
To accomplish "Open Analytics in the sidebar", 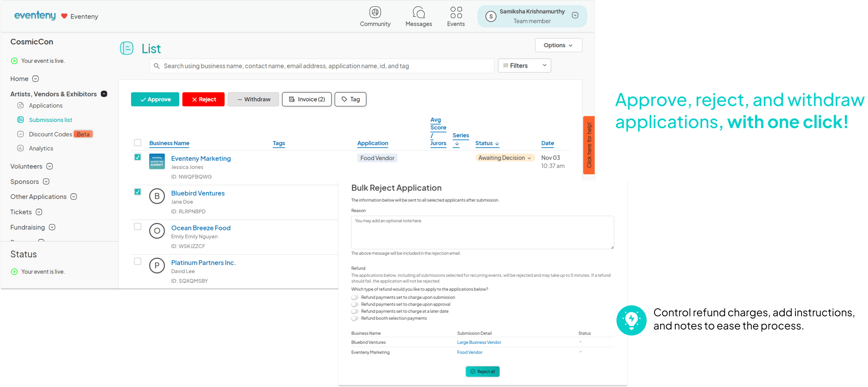I will point(41,149).
